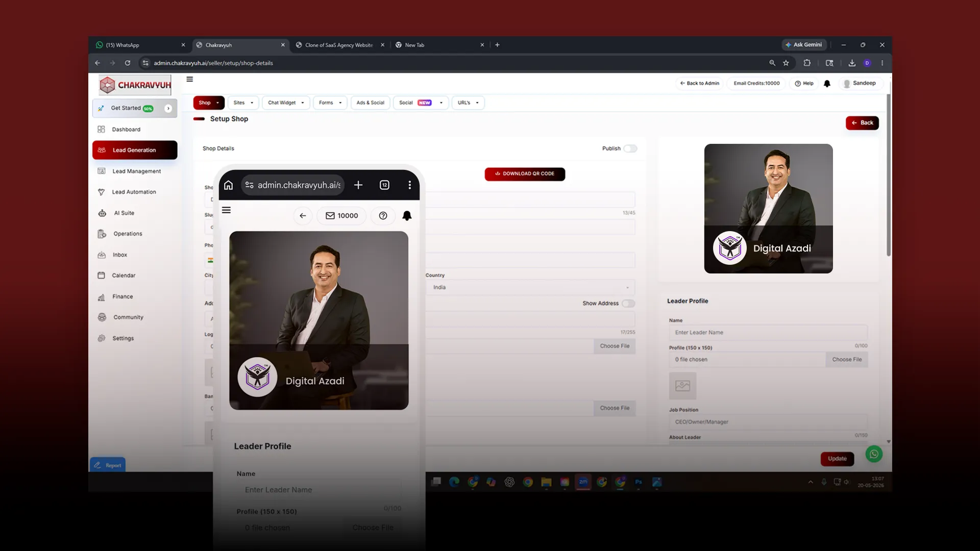Expand the Forms dropdown
Image resolution: width=980 pixels, height=551 pixels.
tap(330, 103)
